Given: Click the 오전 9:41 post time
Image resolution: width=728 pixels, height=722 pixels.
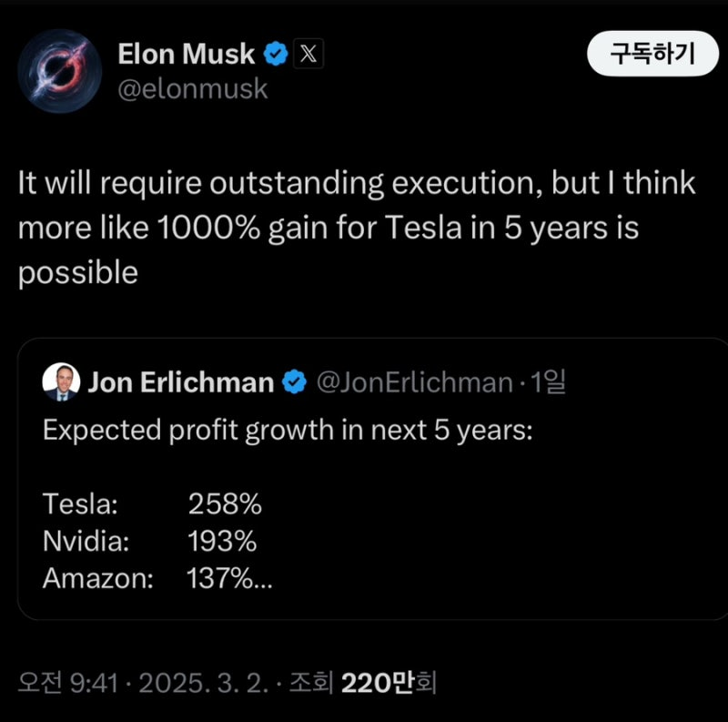Looking at the screenshot, I should [67, 683].
